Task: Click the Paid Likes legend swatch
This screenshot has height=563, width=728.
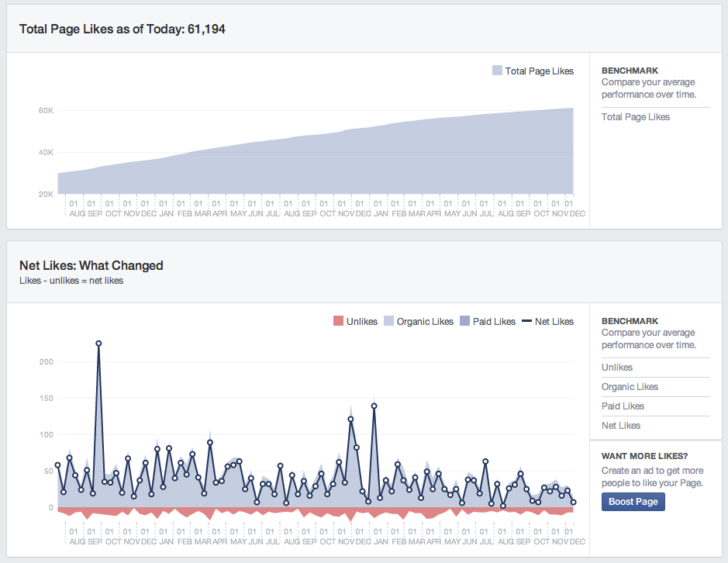Action: [x=464, y=321]
